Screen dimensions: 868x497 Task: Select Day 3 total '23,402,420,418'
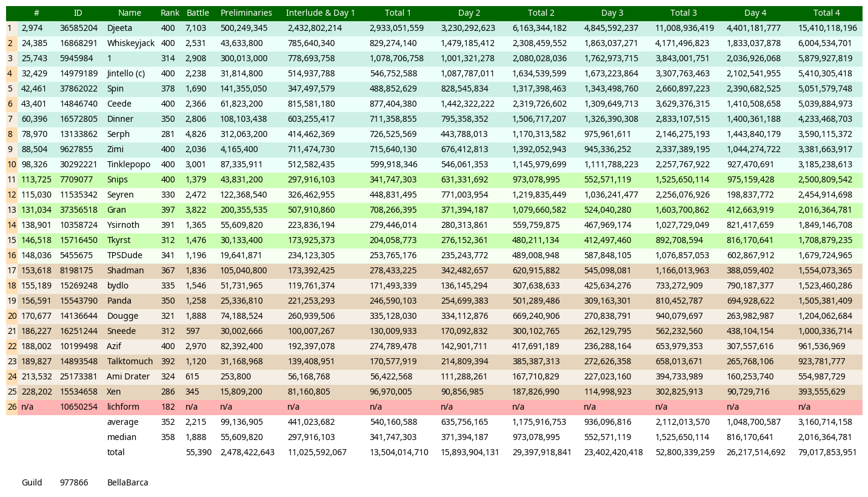(613, 452)
